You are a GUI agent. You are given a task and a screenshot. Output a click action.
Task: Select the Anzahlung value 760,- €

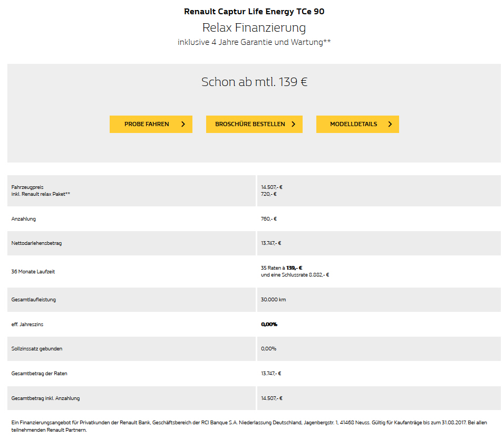tap(269, 219)
